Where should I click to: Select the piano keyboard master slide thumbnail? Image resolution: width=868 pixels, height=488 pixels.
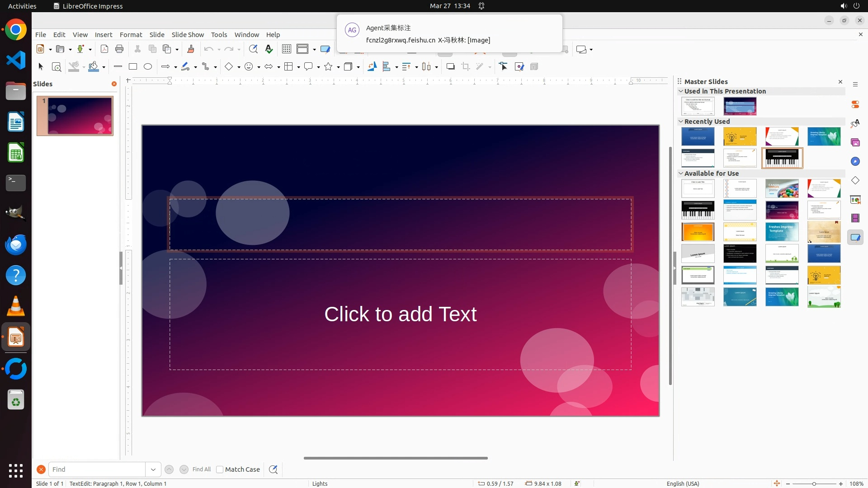[782, 158]
